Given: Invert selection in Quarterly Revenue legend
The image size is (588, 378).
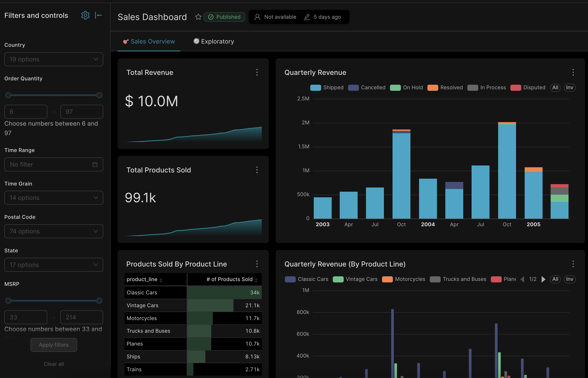Looking at the screenshot, I should (x=569, y=88).
